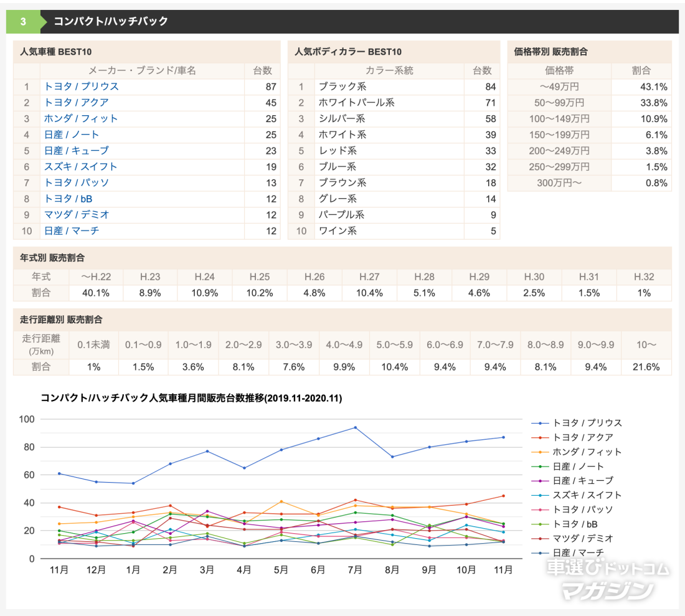685x616 pixels.
Task: Click the トヨタ / アクア legend entry
Action: (572, 437)
